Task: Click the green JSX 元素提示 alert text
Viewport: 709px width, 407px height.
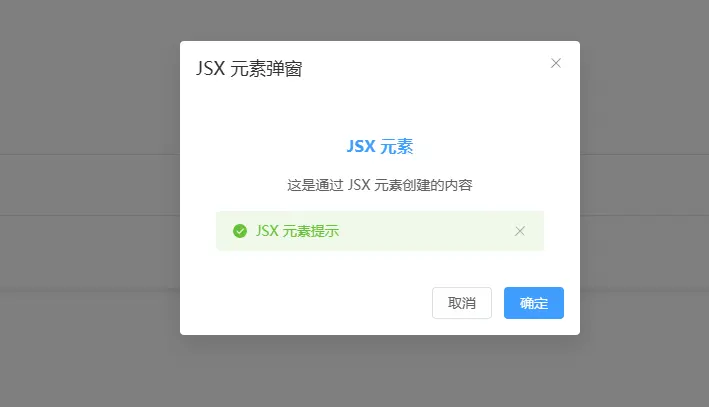Action: 297,231
